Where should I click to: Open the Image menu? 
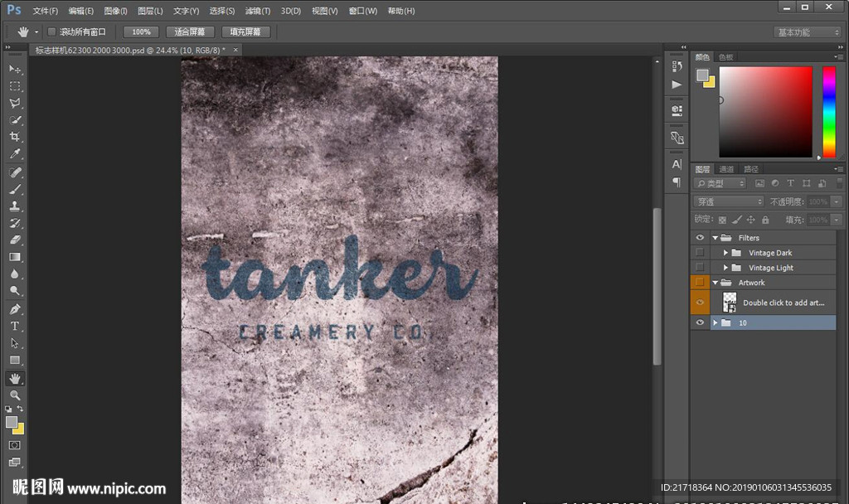115,11
